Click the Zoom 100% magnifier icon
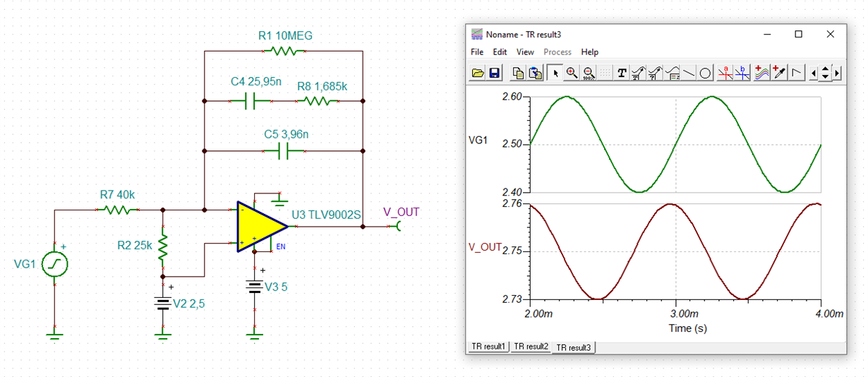 pyautogui.click(x=589, y=73)
